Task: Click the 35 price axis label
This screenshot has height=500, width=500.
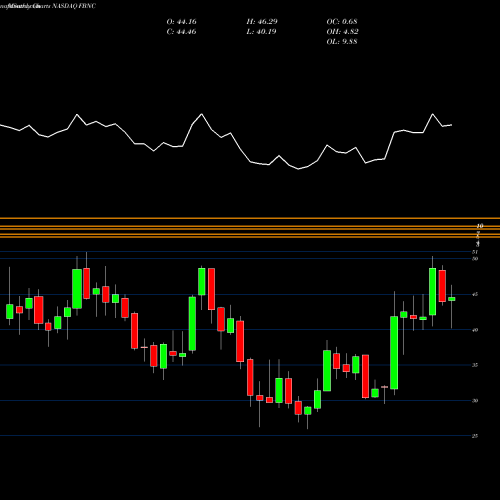Action: [x=475, y=365]
